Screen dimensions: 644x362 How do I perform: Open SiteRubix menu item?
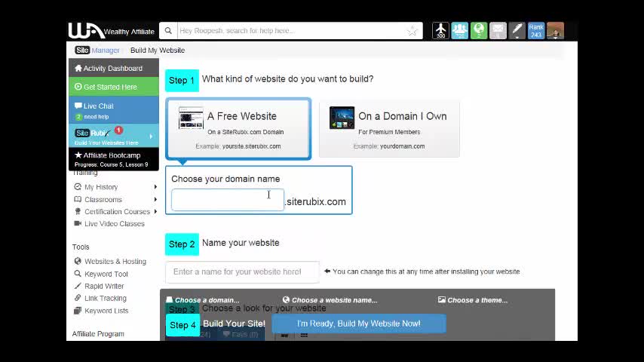[114, 136]
